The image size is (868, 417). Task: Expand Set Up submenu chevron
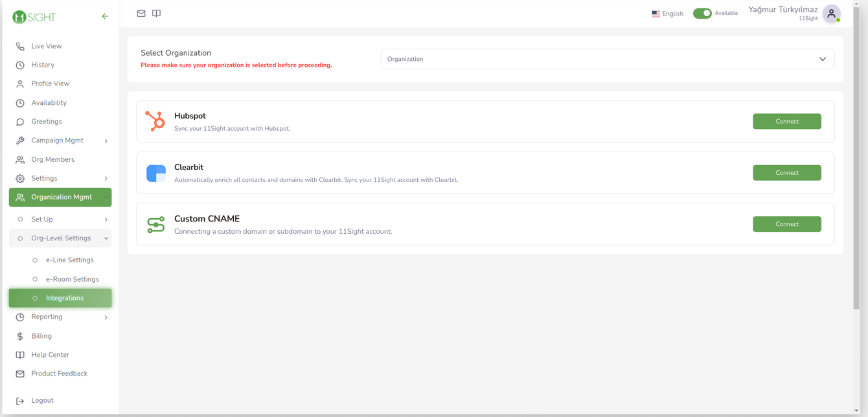click(106, 220)
